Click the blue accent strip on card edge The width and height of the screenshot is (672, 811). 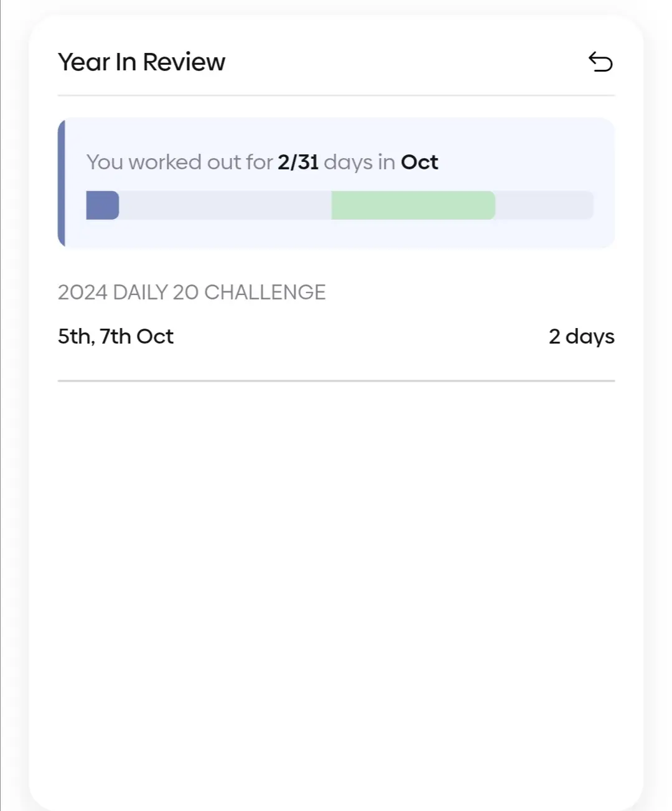click(61, 183)
